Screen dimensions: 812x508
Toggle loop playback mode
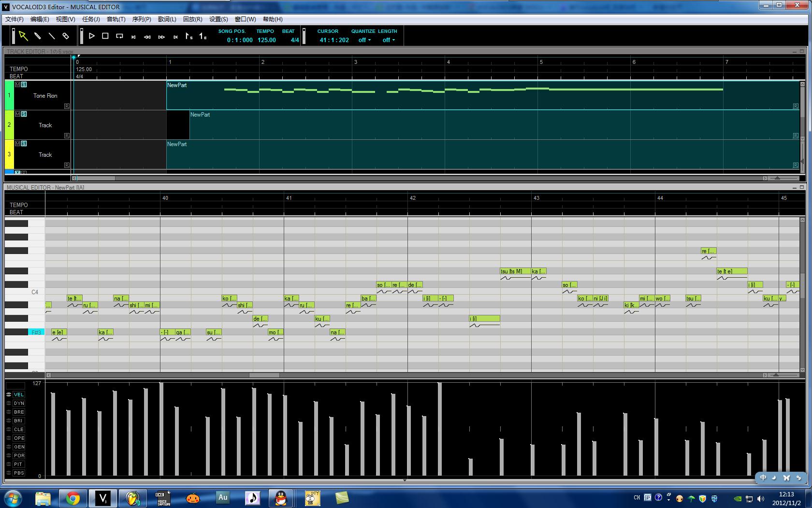(119, 36)
